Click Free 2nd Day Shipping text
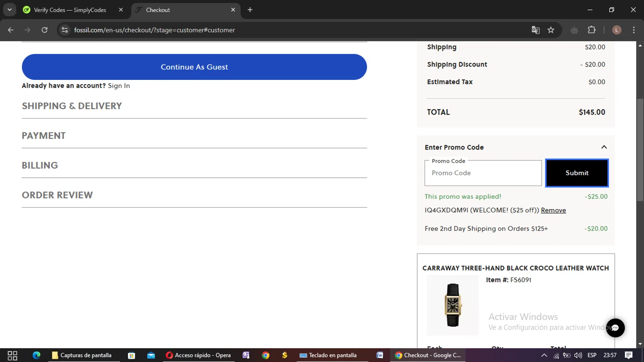Viewport: 644px width, 362px height. tap(486, 229)
